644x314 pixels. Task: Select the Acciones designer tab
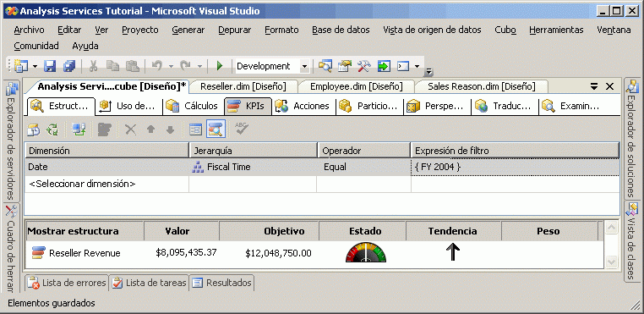(x=303, y=106)
